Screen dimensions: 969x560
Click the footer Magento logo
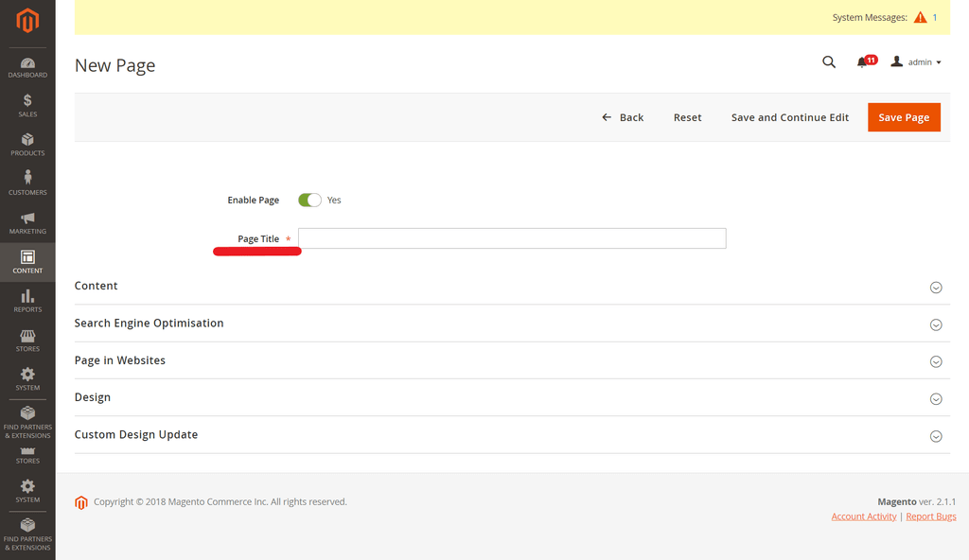(x=81, y=502)
